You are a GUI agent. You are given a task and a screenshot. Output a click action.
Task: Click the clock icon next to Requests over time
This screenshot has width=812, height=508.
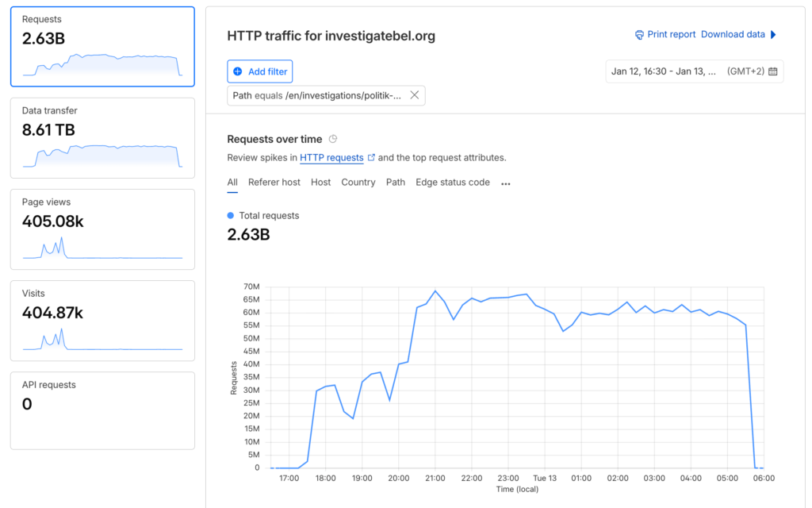click(333, 138)
